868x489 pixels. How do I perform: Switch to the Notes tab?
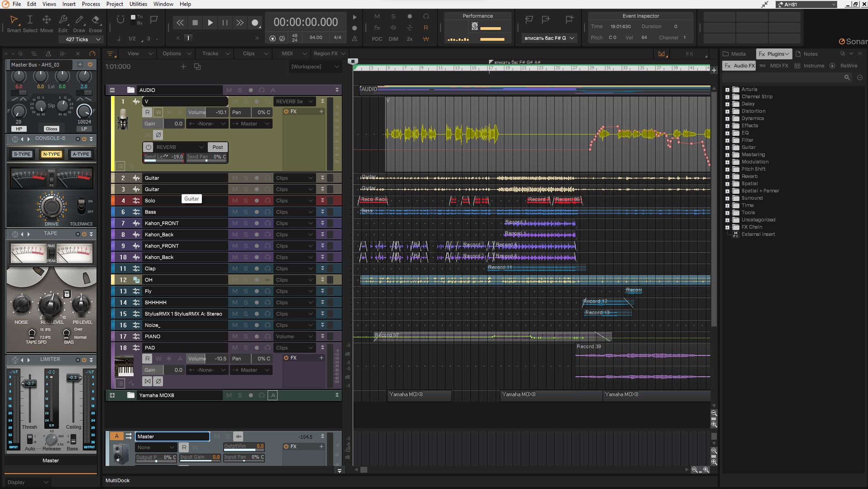pyautogui.click(x=810, y=54)
